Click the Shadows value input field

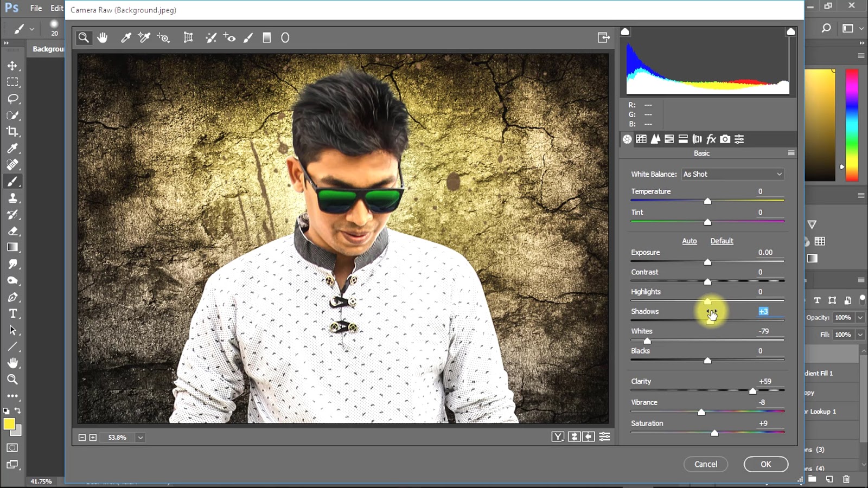pyautogui.click(x=764, y=311)
